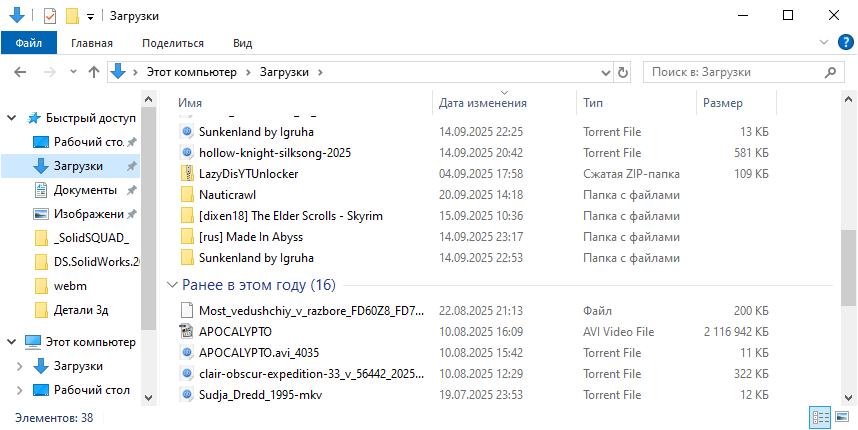Image resolution: width=858 pixels, height=430 pixels.
Task: Go up one folder level arrow
Action: (x=94, y=72)
